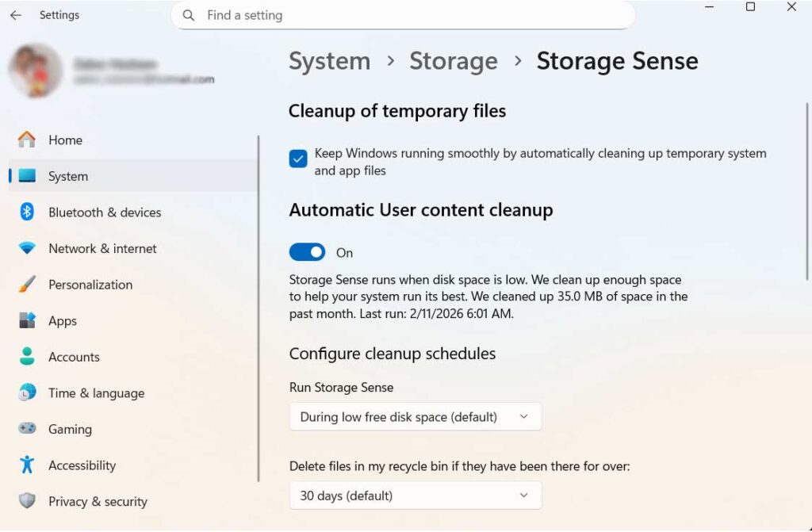This screenshot has height=532, width=812.
Task: Click the Apps icon in sidebar
Action: 27,321
